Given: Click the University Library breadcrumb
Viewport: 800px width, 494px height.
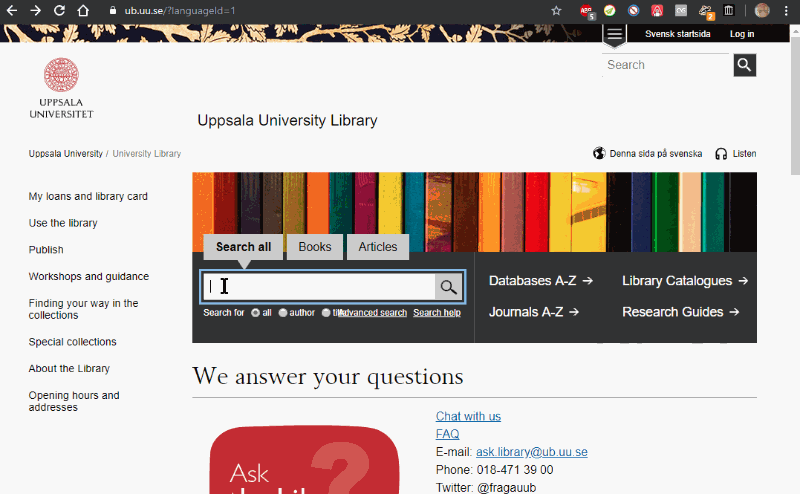Looking at the screenshot, I should (146, 154).
